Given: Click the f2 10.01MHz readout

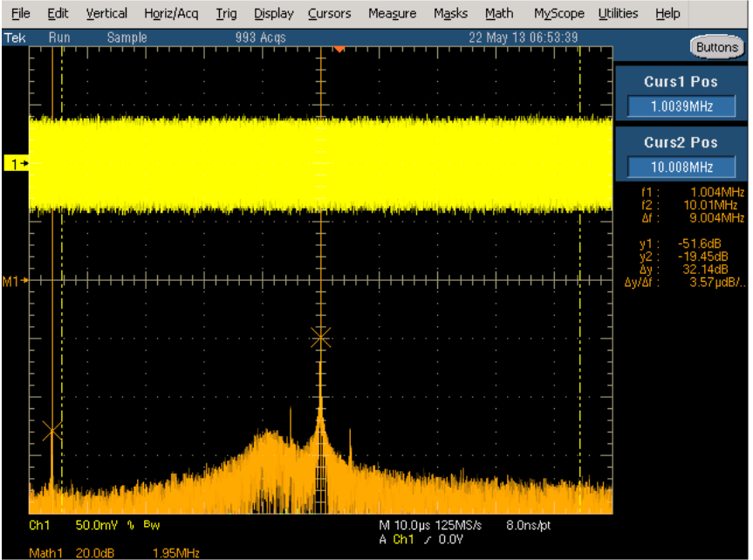Looking at the screenshot, I should pyautogui.click(x=689, y=205).
